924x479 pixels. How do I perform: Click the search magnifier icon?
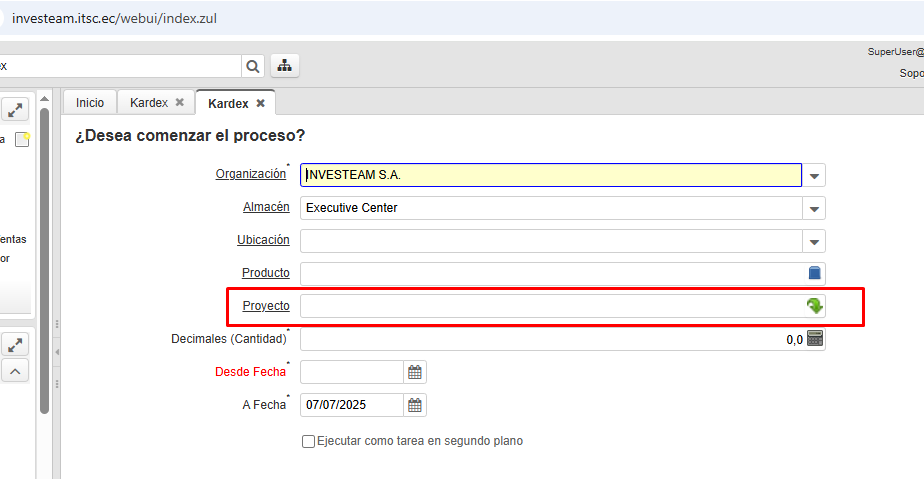coord(253,66)
